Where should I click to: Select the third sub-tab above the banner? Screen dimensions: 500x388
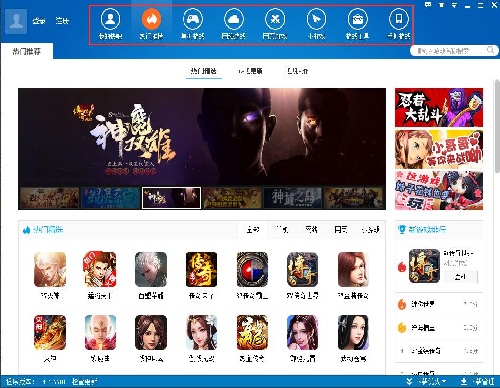coord(297,71)
